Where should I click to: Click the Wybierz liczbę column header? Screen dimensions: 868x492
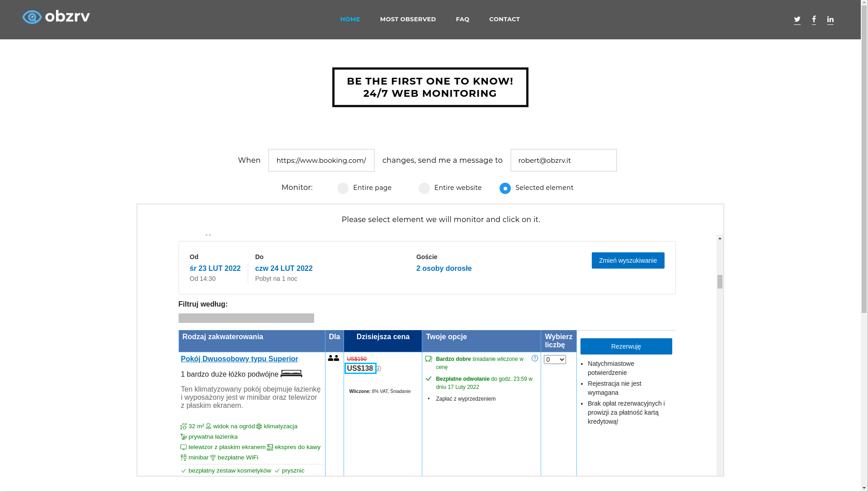(559, 341)
